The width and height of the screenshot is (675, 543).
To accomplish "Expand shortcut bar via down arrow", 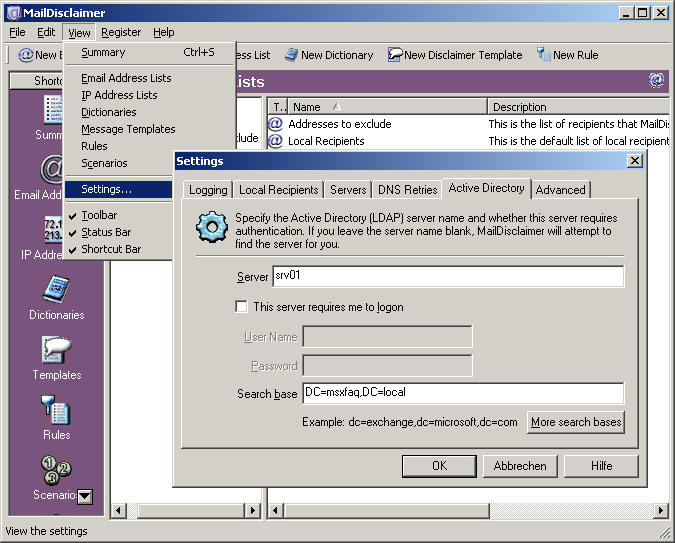I will (x=85, y=496).
